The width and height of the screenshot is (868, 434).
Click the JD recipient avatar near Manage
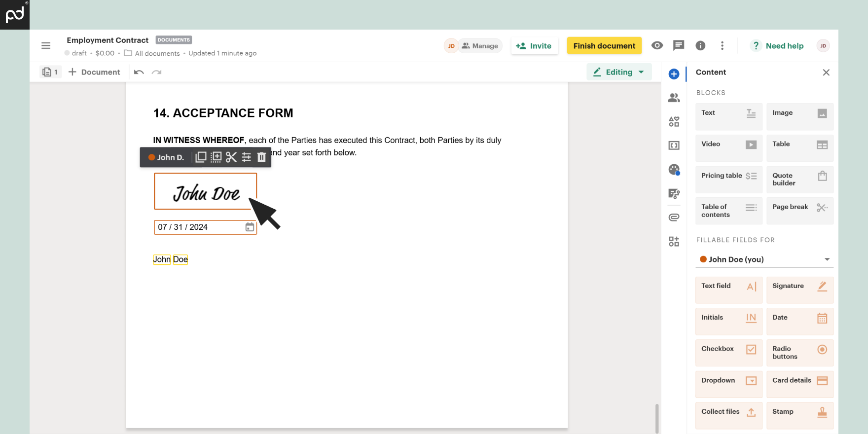451,46
